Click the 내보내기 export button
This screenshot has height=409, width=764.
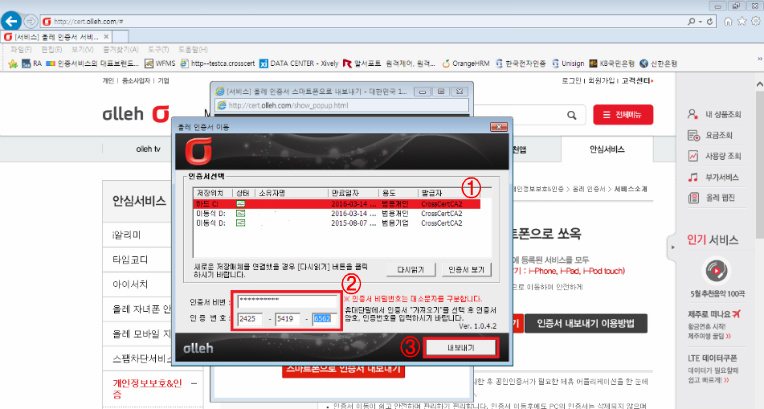click(x=460, y=348)
